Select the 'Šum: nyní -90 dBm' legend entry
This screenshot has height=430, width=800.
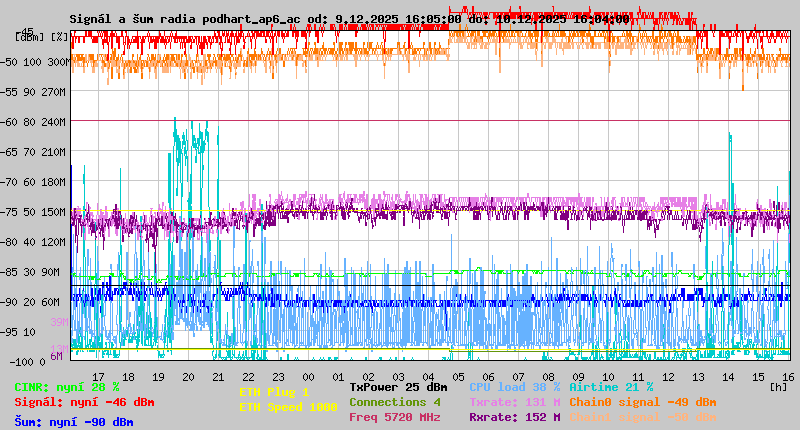pyautogui.click(x=74, y=422)
